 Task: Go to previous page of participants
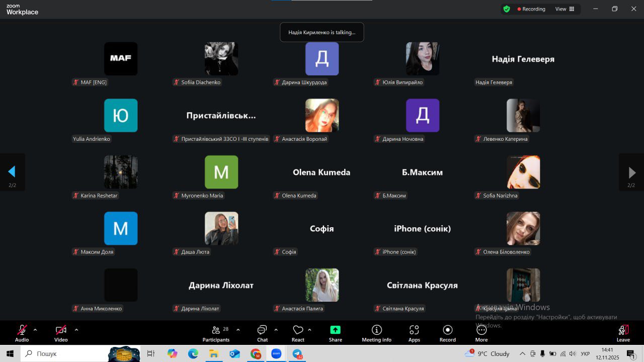[x=12, y=172]
